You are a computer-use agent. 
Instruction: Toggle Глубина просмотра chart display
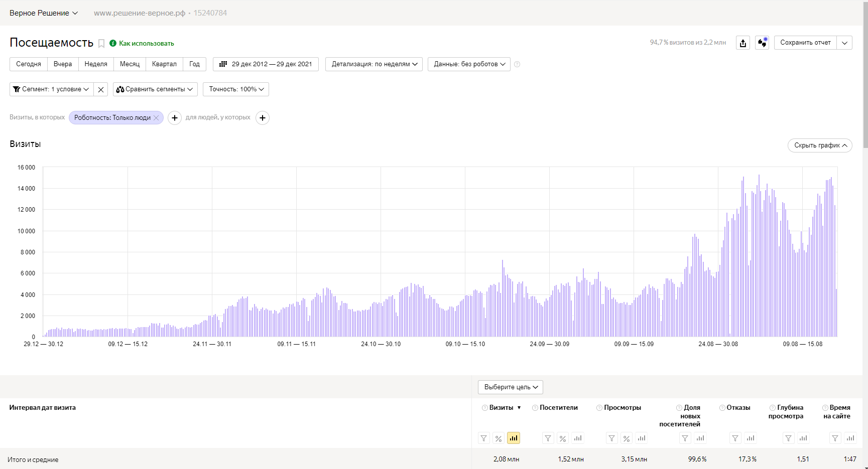click(x=803, y=438)
